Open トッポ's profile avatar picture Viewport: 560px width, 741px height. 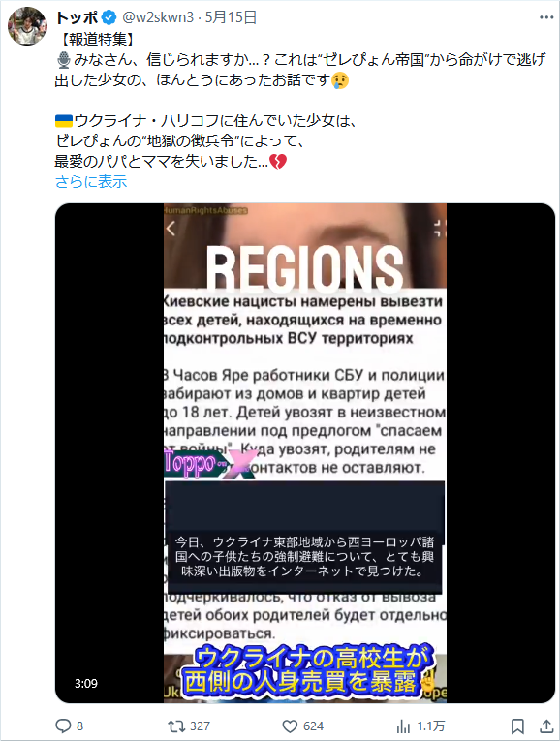coord(27,26)
